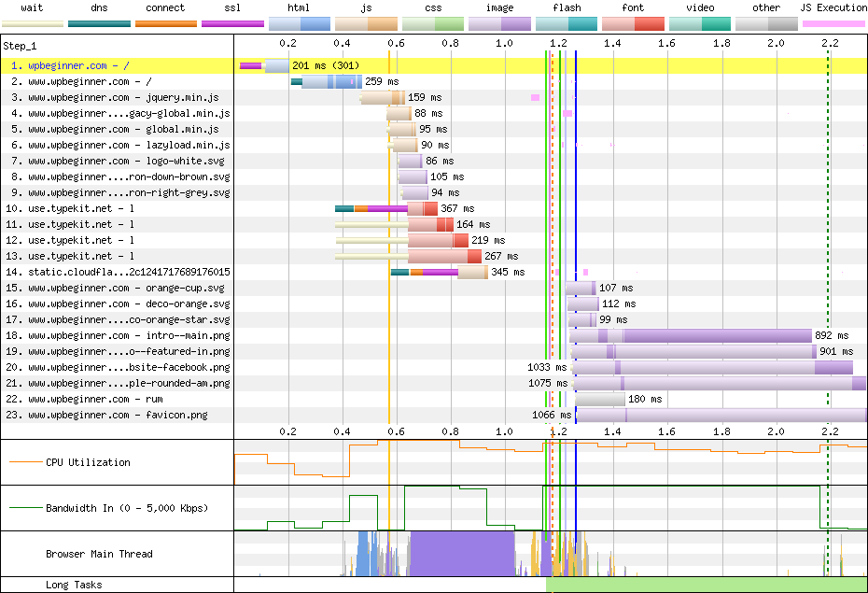Select the image legend color swatch
The width and height of the screenshot is (868, 593).
(499, 22)
